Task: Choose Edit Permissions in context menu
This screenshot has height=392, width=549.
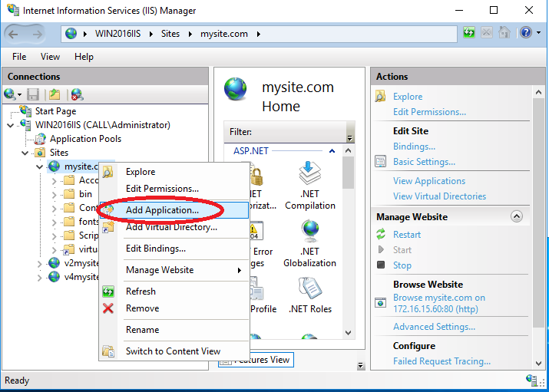Action: pos(174,189)
